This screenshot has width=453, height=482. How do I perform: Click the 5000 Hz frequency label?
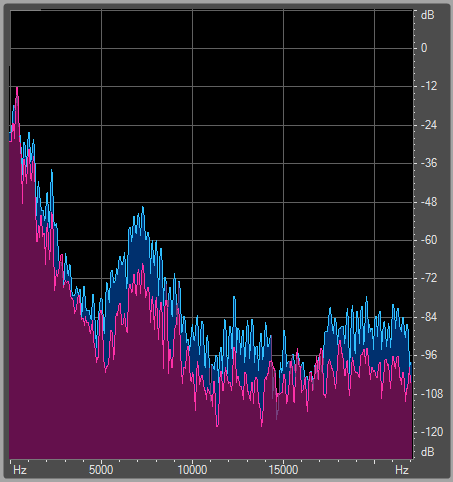(101, 470)
